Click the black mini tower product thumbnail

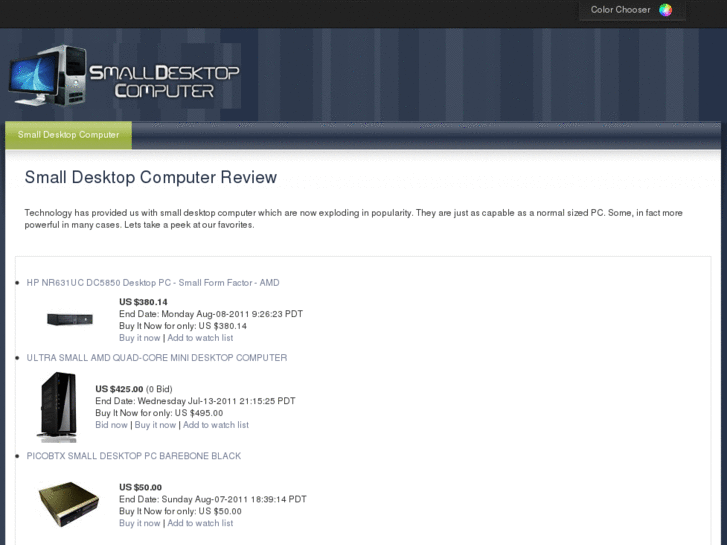(x=57, y=407)
